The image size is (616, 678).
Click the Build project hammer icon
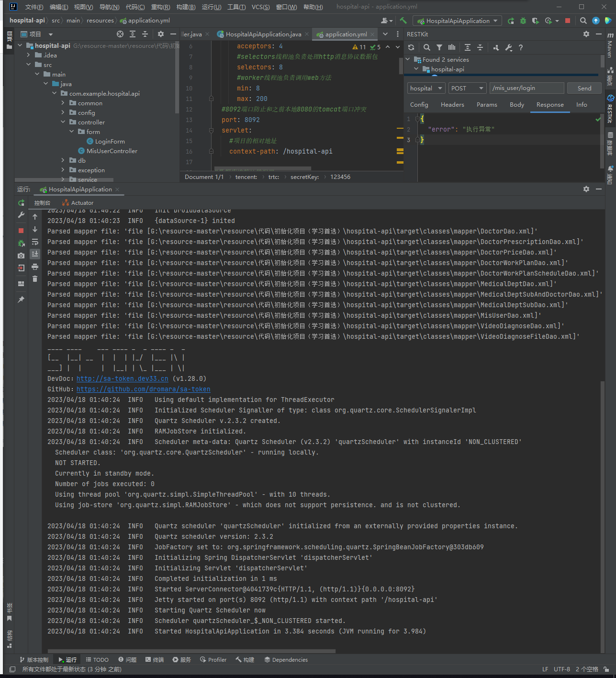pyautogui.click(x=403, y=21)
